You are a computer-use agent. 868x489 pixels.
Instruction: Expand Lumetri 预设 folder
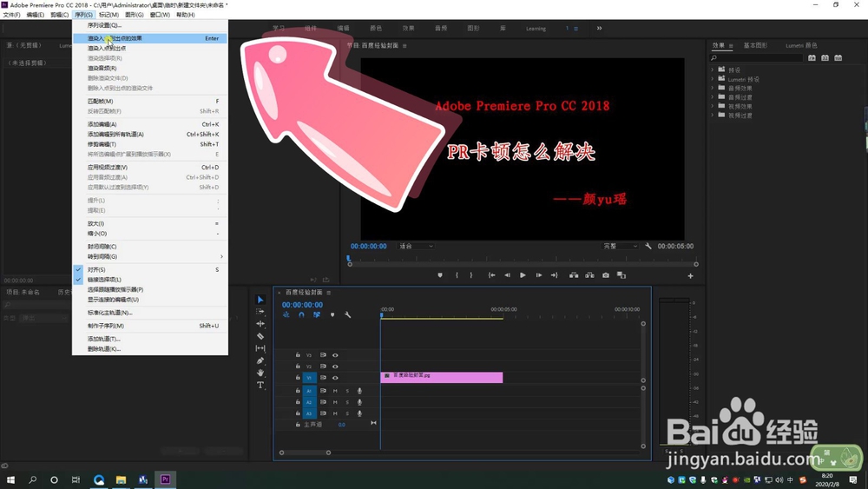coord(713,79)
